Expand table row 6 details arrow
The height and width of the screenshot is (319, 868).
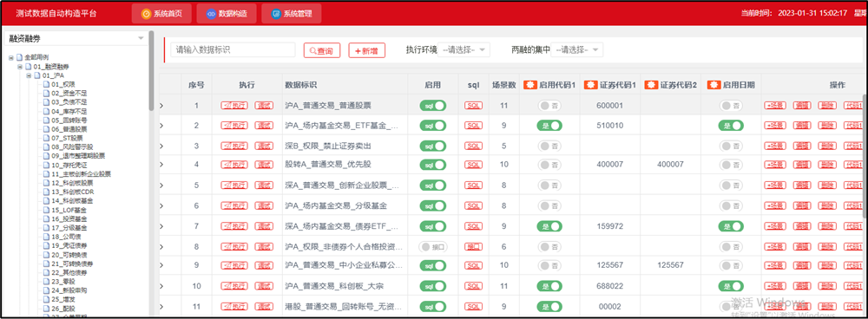pyautogui.click(x=161, y=206)
